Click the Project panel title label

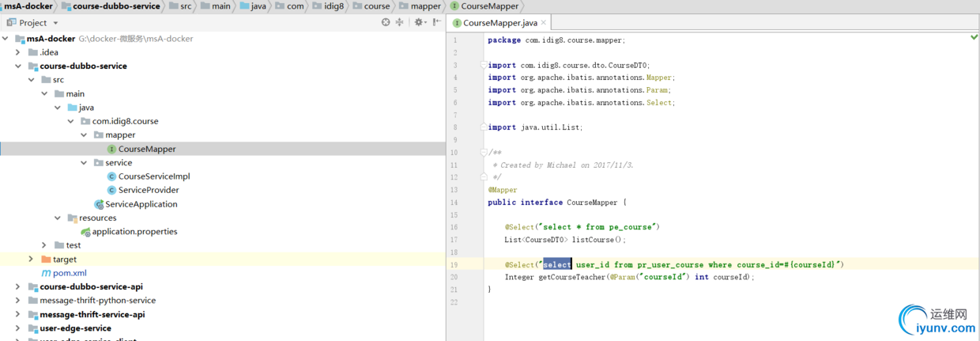[32, 23]
